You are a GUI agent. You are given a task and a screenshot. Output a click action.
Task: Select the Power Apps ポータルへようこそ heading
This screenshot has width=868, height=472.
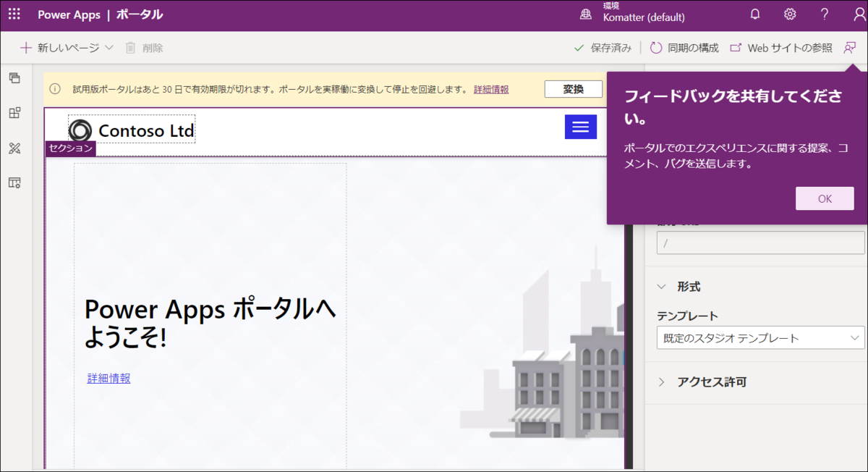[210, 322]
